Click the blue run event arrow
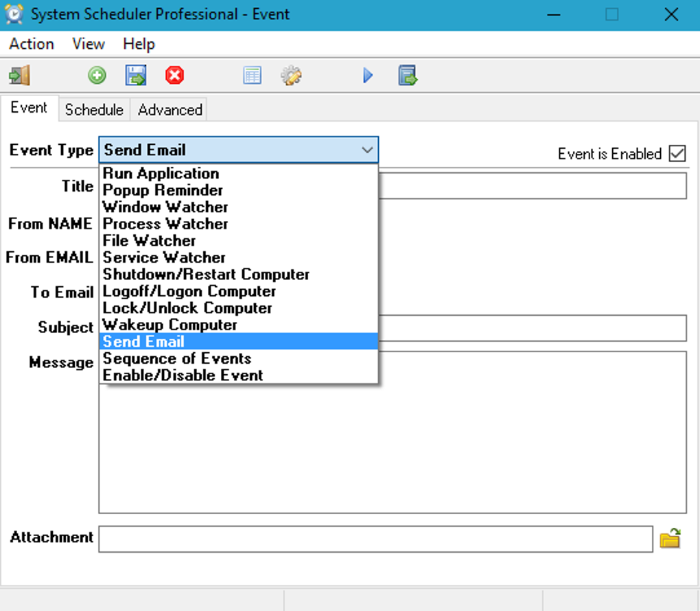The image size is (700, 611). click(x=368, y=75)
